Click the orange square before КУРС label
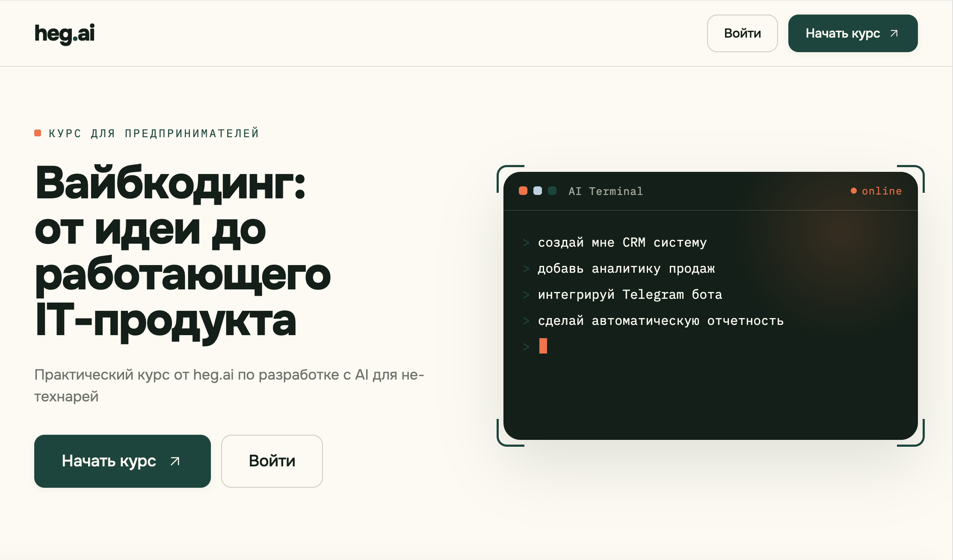 coord(38,133)
